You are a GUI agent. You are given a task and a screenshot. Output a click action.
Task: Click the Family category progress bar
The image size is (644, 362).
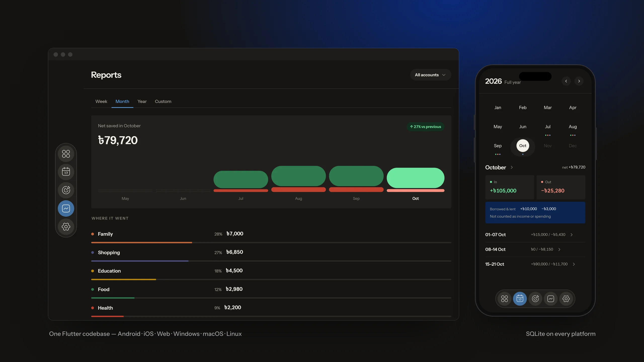pos(271,243)
